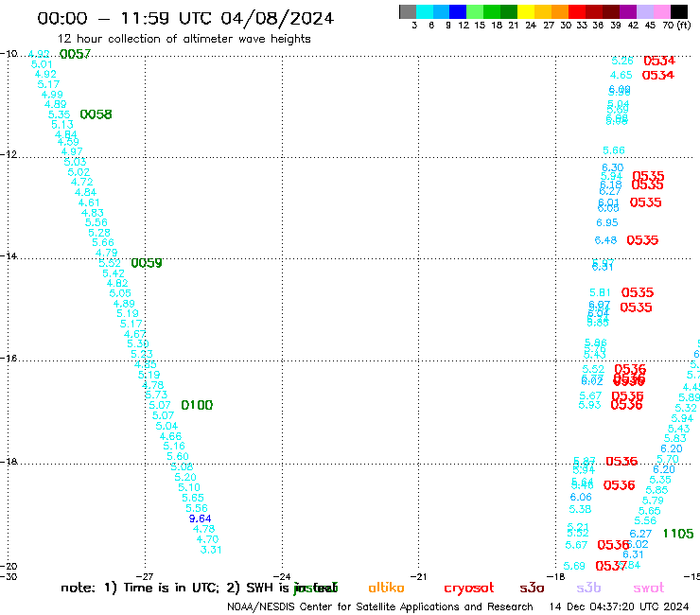Click the wave height value '5.83'
This screenshot has width=700, height=615.
pos(675,439)
